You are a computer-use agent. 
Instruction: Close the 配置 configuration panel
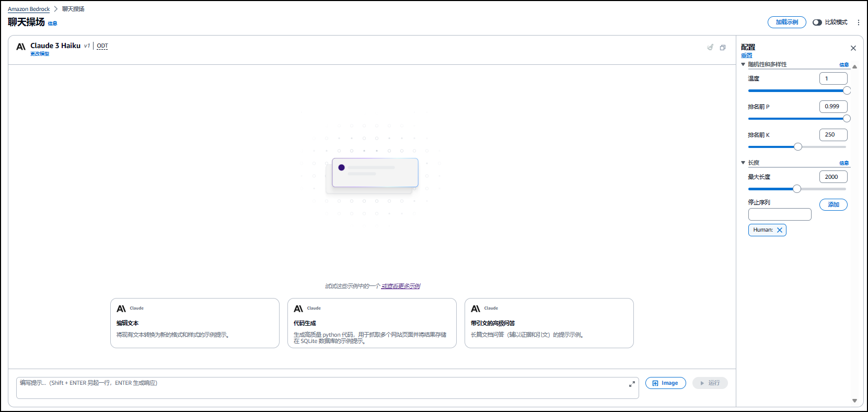(853, 48)
